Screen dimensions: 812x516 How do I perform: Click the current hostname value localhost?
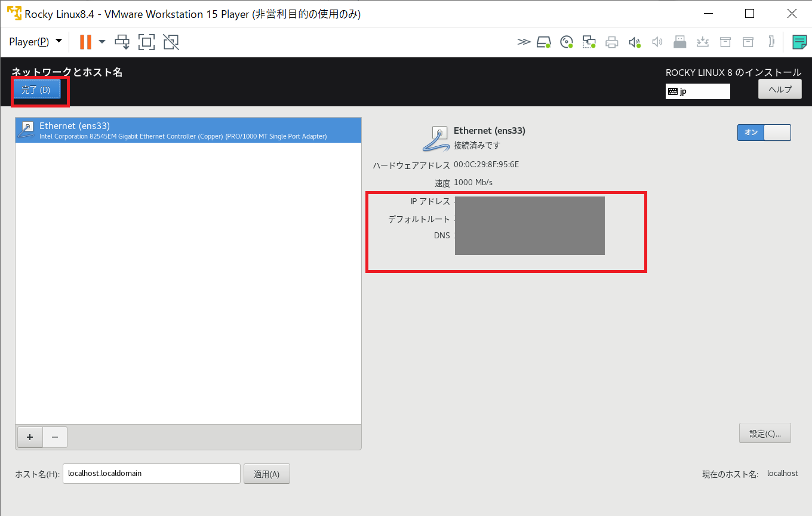coord(783,473)
